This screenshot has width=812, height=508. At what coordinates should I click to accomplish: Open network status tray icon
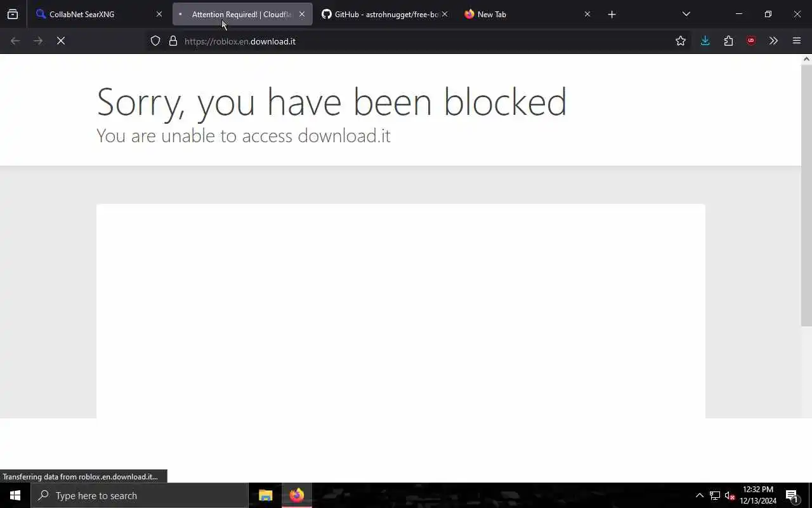715,495
